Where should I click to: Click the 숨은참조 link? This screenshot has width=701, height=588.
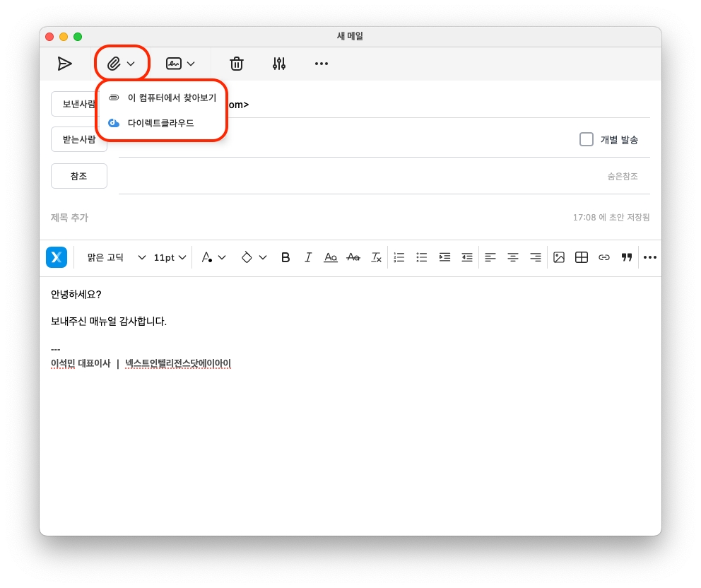pos(623,176)
